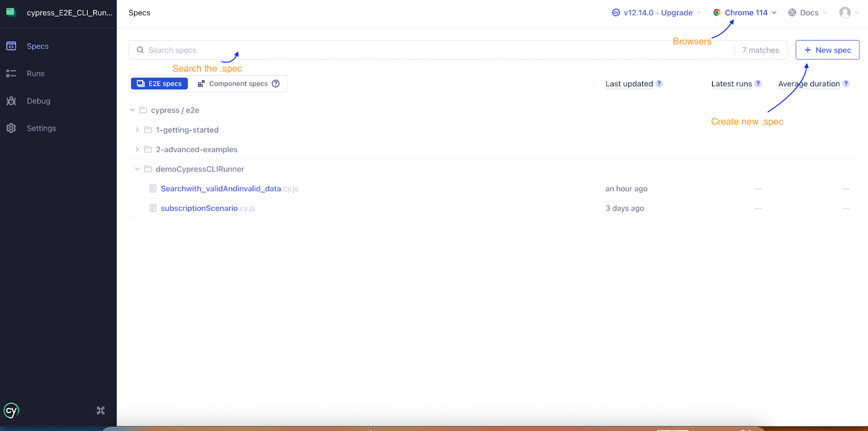Click the Cypress logo in the sidebar
This screenshot has width=868, height=431.
[x=11, y=410]
